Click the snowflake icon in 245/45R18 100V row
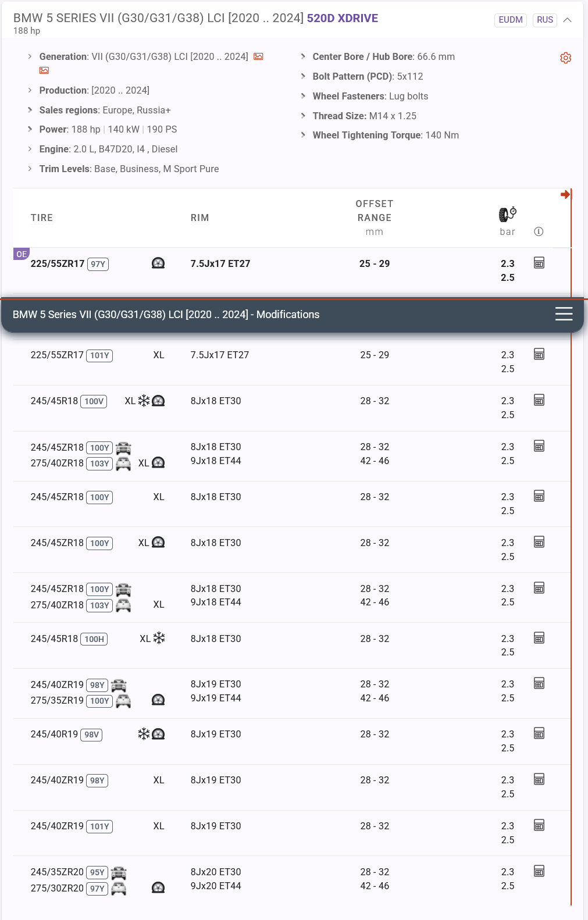 click(x=144, y=401)
